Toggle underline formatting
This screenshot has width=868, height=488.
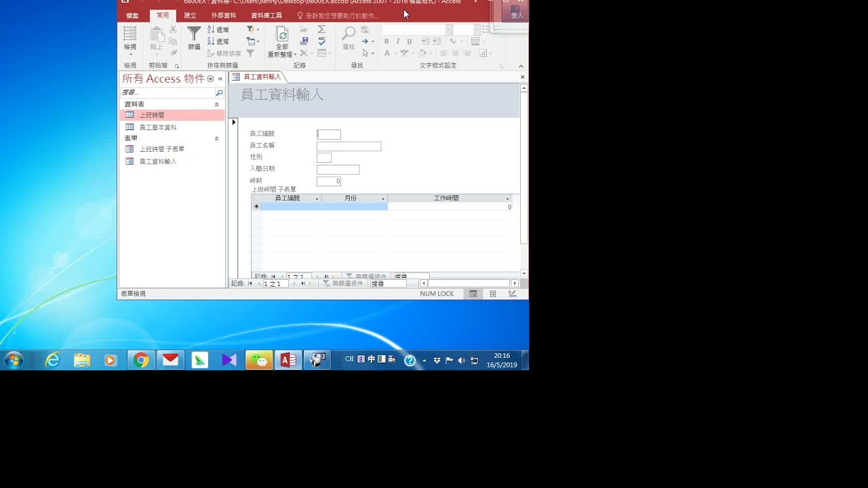409,41
